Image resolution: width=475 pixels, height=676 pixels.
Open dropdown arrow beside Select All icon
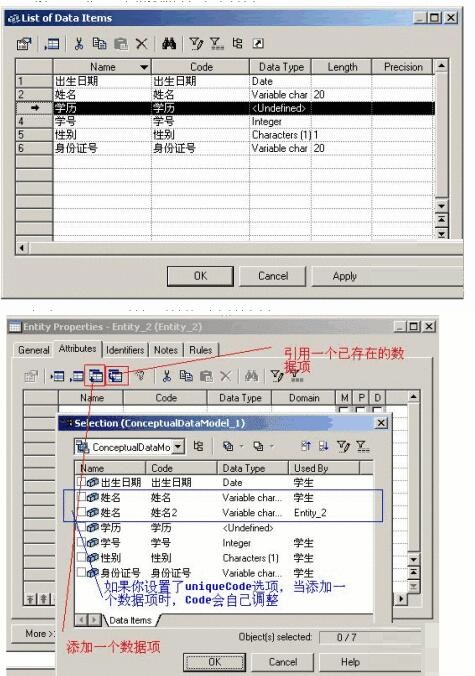(x=241, y=446)
